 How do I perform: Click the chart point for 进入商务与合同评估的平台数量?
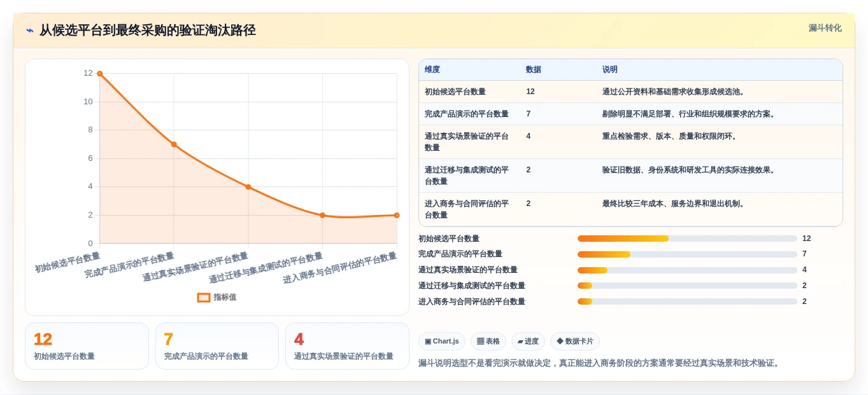(x=397, y=215)
